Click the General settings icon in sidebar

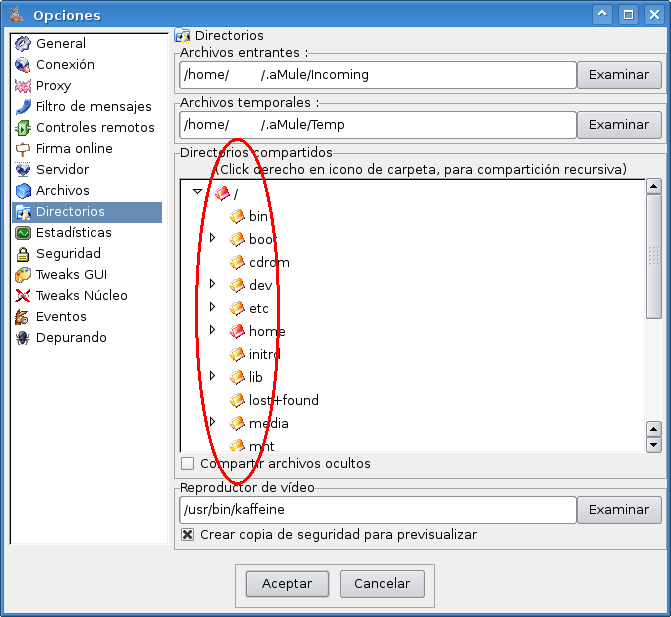click(23, 44)
